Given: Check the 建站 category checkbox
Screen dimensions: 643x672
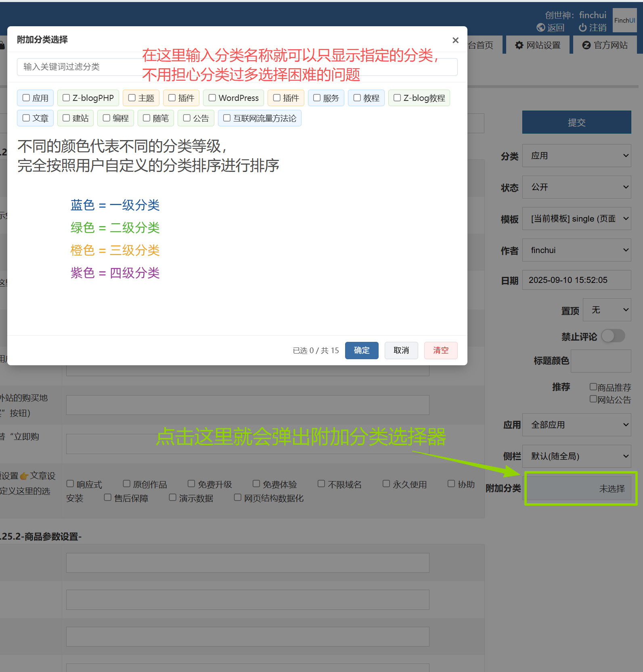Looking at the screenshot, I should point(66,118).
